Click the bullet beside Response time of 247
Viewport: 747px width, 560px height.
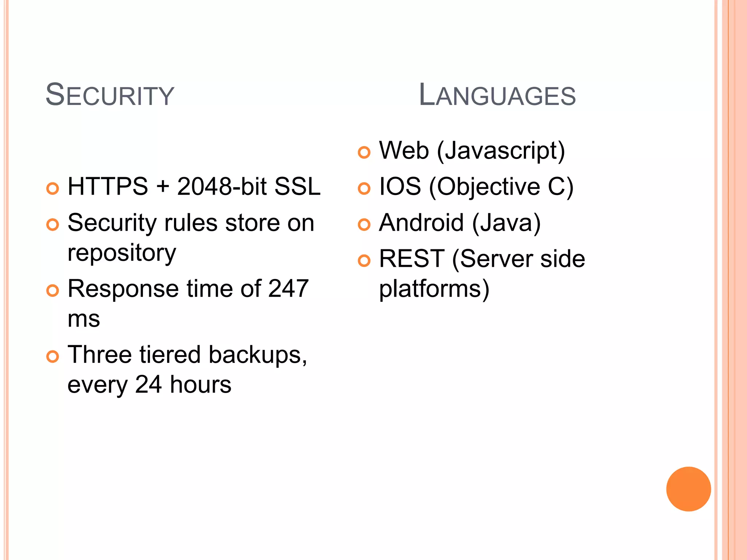pyautogui.click(x=53, y=291)
